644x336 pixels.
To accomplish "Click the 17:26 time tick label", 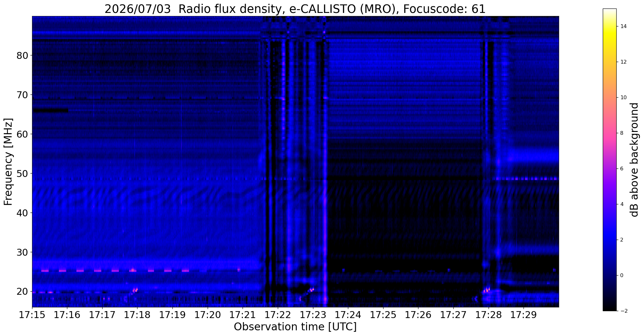I will [x=418, y=315].
